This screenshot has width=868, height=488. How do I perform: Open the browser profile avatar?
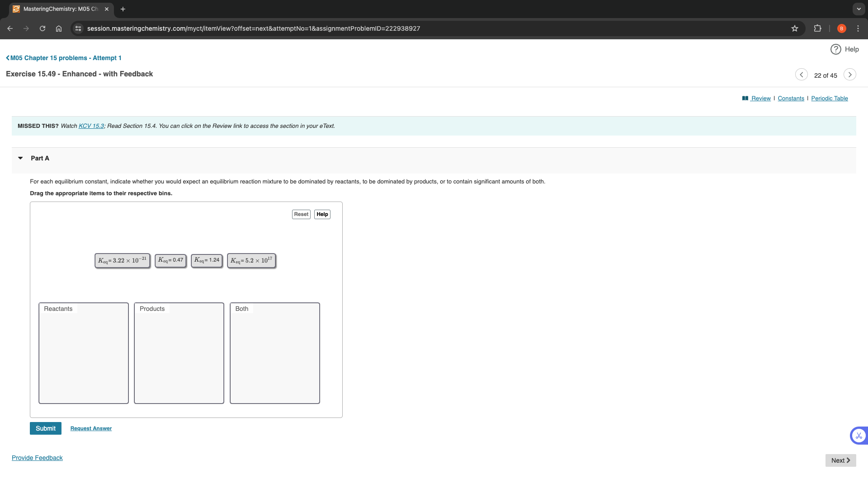point(841,28)
